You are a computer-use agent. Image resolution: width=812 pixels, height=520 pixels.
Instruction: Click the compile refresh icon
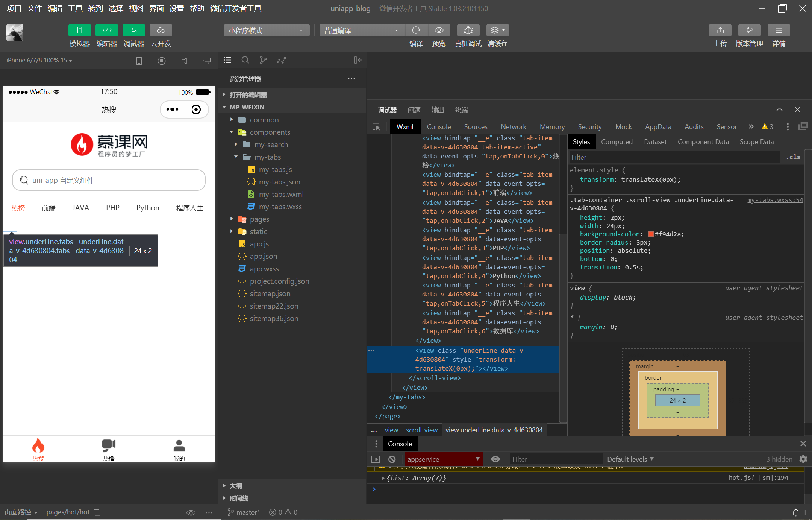tap(416, 30)
